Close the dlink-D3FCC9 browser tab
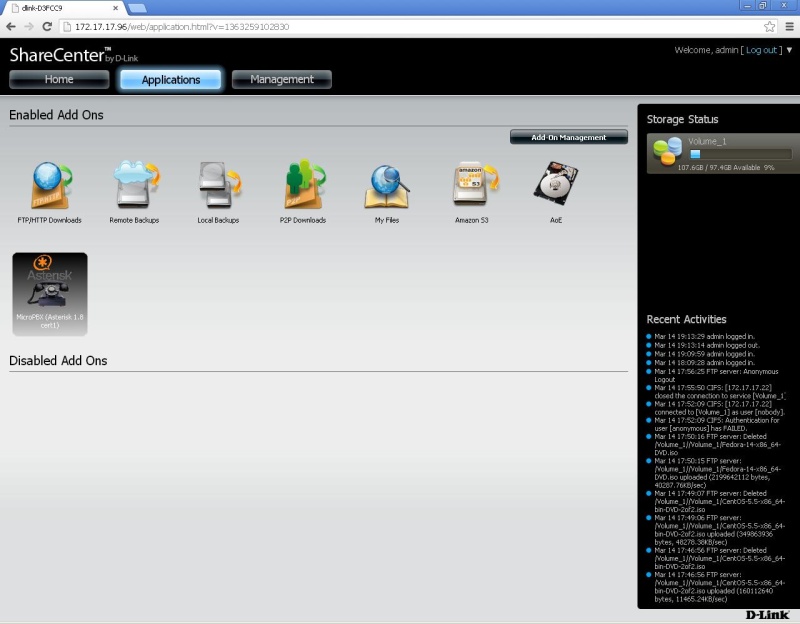This screenshot has height=624, width=800. coord(116,8)
